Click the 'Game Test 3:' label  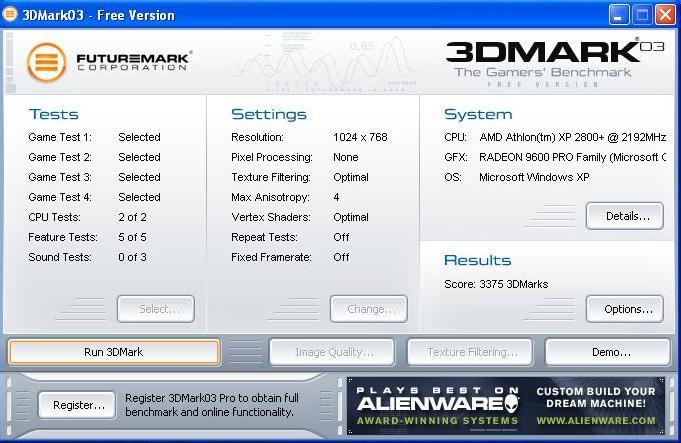click(60, 177)
